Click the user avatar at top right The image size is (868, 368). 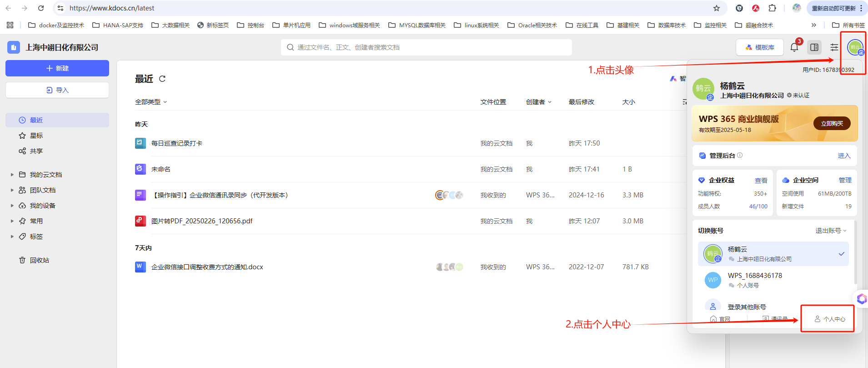tap(855, 47)
